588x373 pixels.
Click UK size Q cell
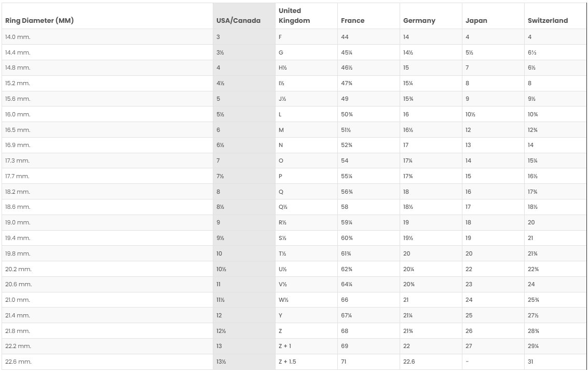tap(281, 192)
